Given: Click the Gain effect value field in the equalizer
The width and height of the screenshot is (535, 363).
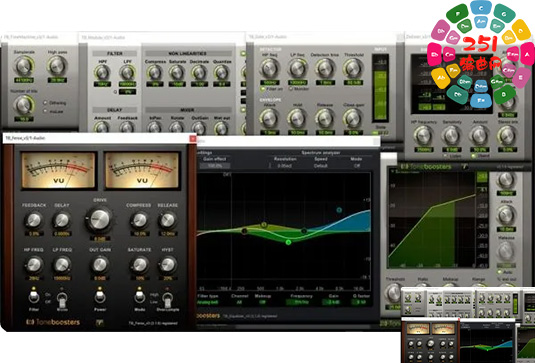Looking at the screenshot, I should (215, 166).
